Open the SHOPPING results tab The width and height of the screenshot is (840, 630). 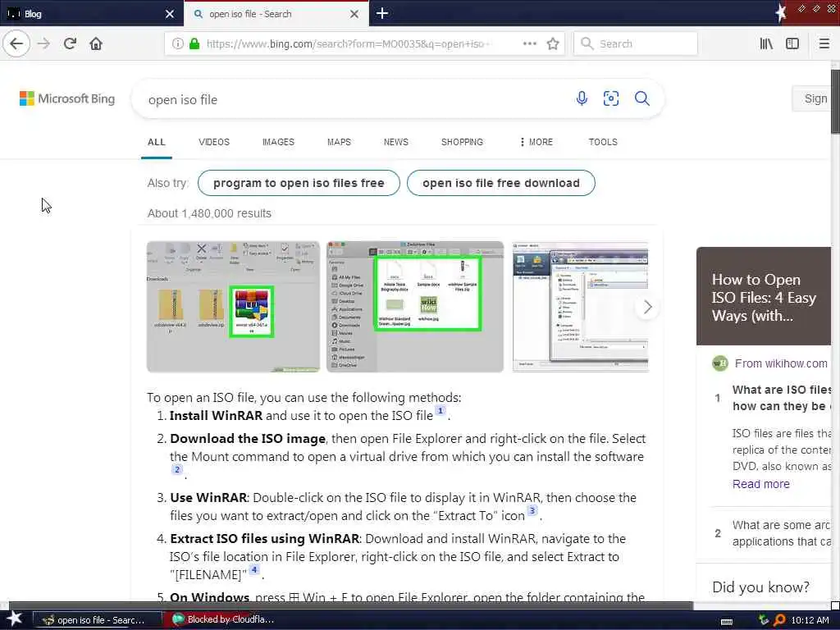point(462,142)
